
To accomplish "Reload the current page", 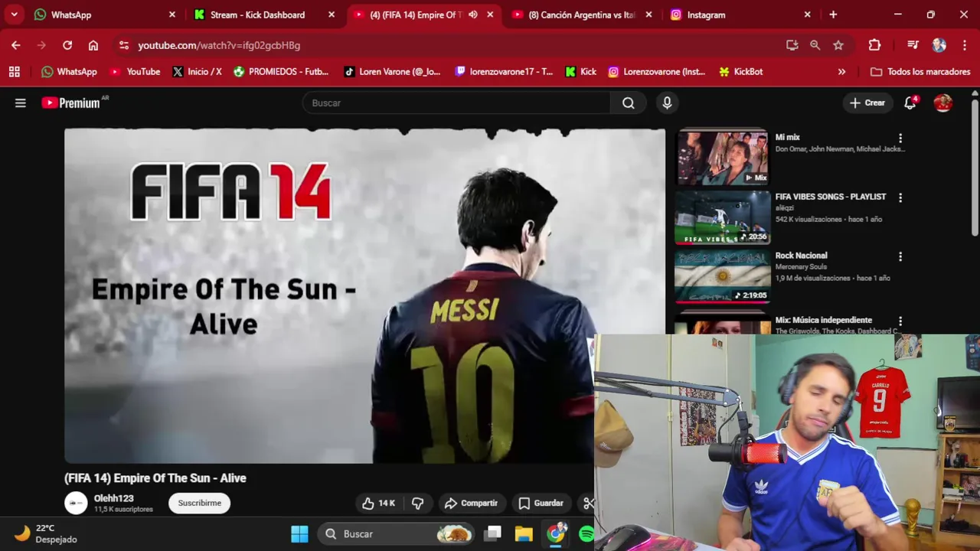I will pyautogui.click(x=67, y=45).
